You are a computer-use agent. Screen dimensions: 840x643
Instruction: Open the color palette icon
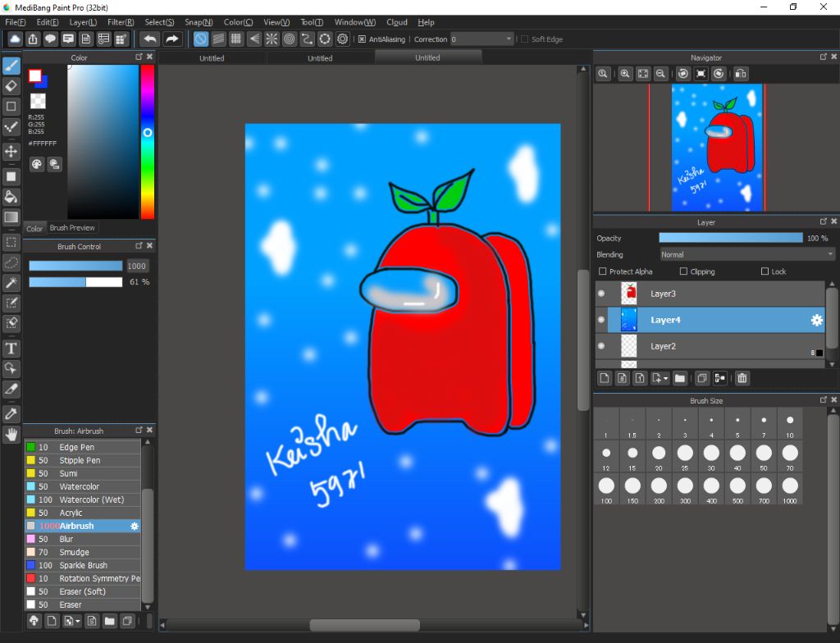point(36,164)
